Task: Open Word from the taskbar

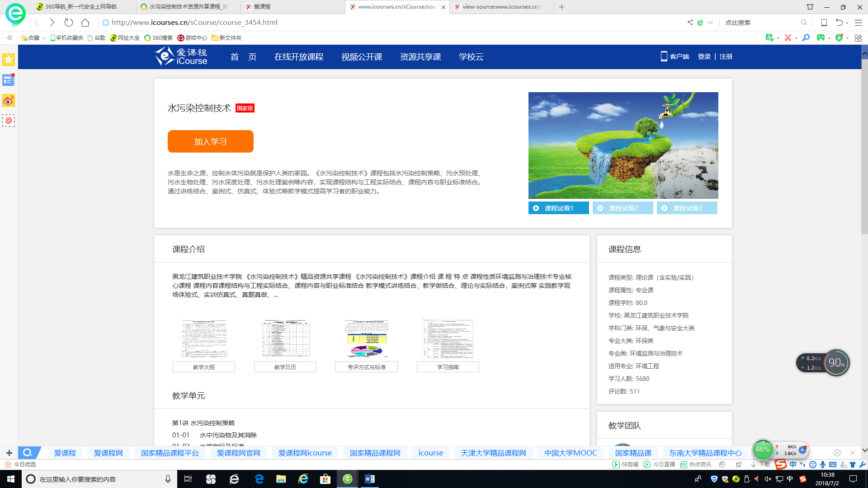Action: (x=369, y=479)
